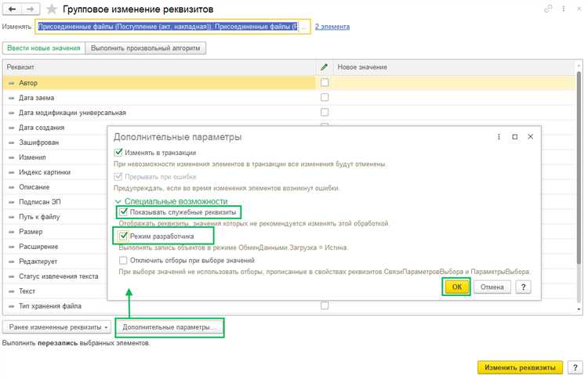The width and height of the screenshot is (588, 379).
Task: Switch to Выполнить произвольный алгоритм tab
Action: (x=146, y=49)
